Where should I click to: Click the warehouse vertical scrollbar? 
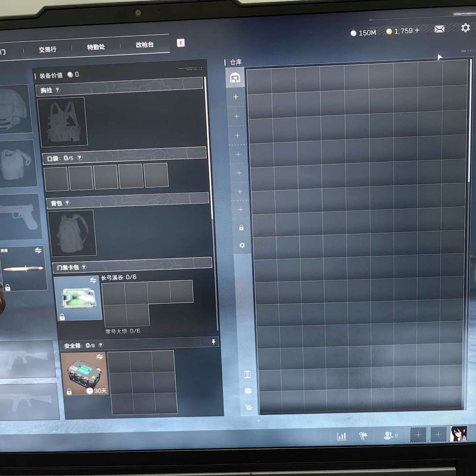(x=470, y=121)
